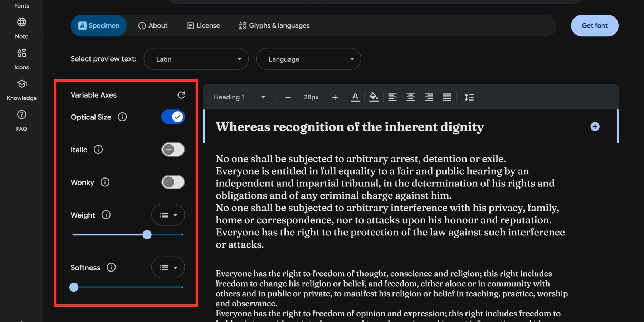Viewport: 644px width, 322px height.
Task: Click the Weight slider handle
Action: 147,235
